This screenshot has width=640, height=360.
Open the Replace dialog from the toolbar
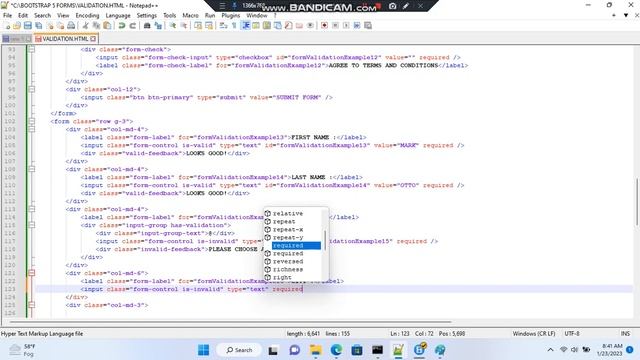(x=158, y=26)
